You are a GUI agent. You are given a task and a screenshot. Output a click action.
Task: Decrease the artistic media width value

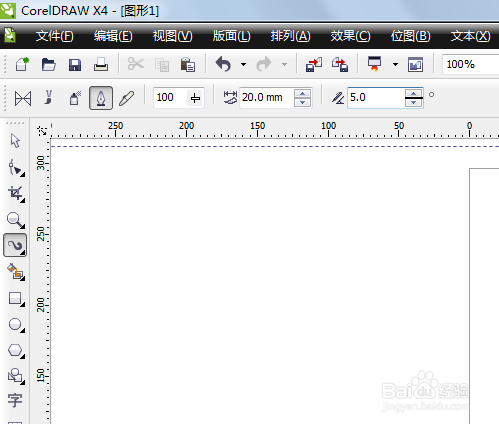click(303, 102)
